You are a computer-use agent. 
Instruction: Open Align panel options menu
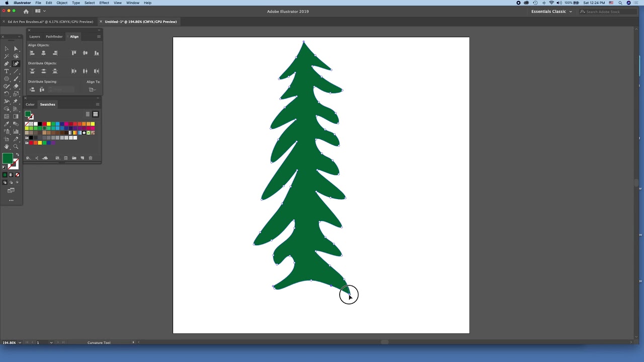[x=99, y=36]
